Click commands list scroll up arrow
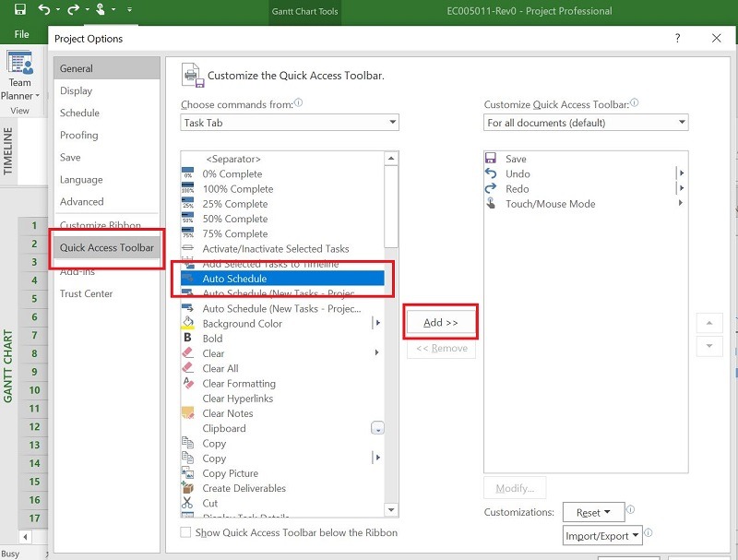The width and height of the screenshot is (738, 560). coord(391,159)
